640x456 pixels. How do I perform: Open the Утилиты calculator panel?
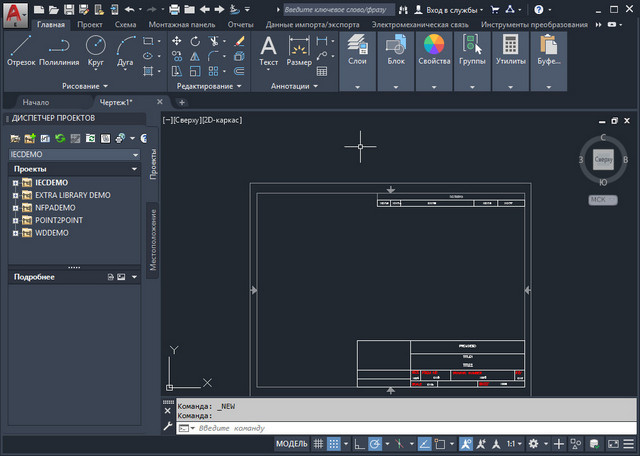click(x=510, y=51)
